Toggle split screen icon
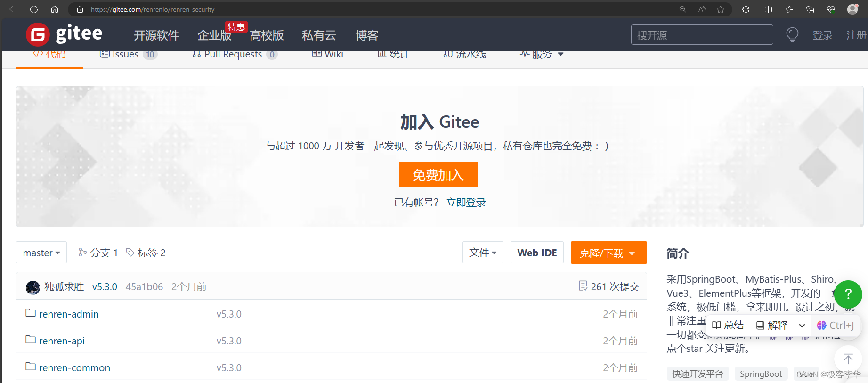This screenshot has width=868, height=383. pos(768,9)
